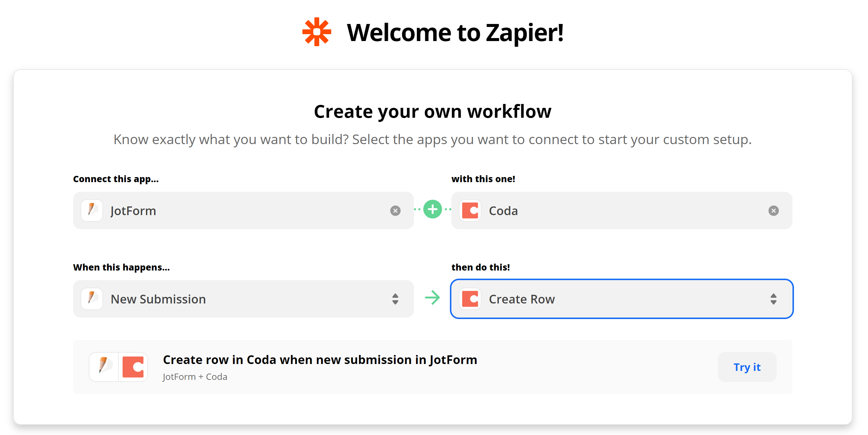Click up-down arrows on New Submission selector
Viewport: 868px width, 435px height.
coord(395,299)
